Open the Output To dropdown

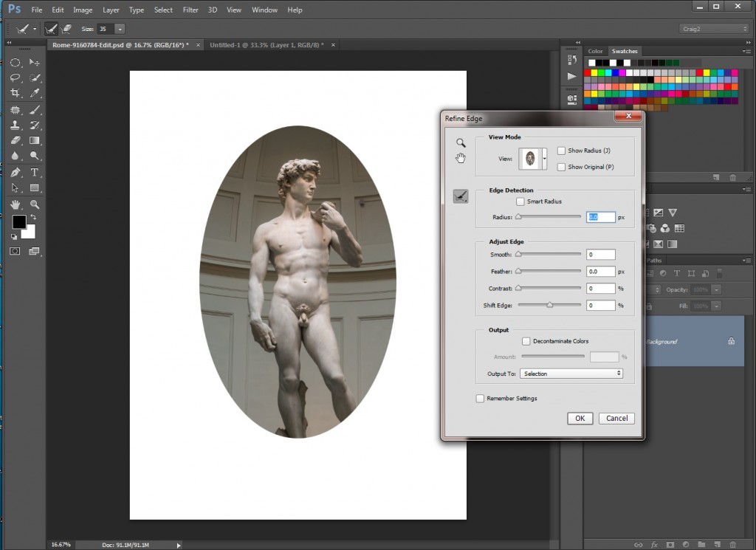571,374
